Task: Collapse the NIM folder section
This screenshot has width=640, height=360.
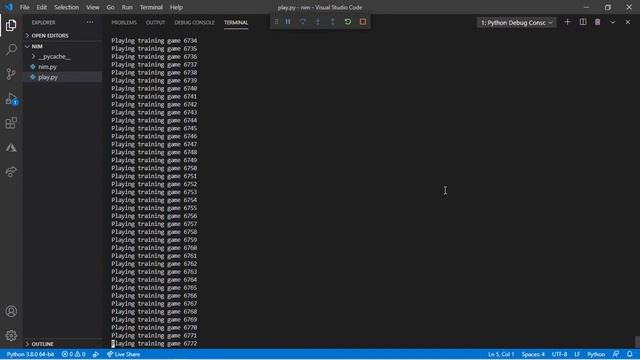Action: tap(62, 46)
